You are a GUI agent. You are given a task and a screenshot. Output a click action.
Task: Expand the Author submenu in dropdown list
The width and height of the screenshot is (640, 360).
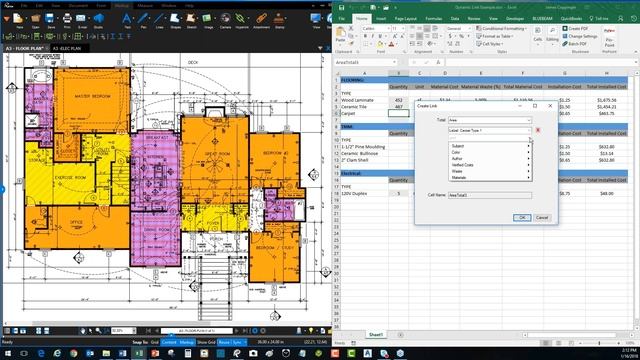[490, 158]
